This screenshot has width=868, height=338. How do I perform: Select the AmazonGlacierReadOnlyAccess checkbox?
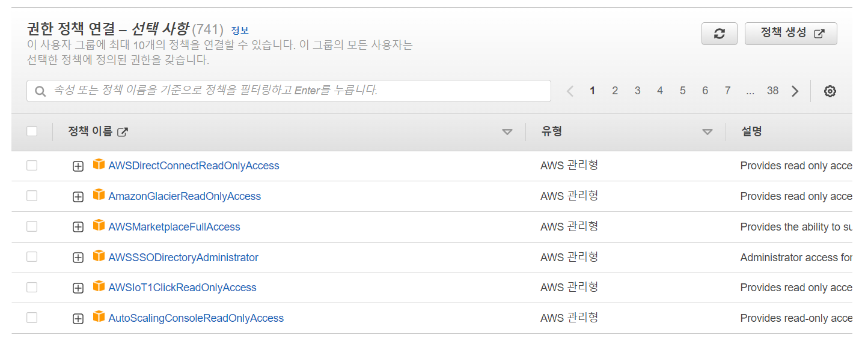coord(32,196)
